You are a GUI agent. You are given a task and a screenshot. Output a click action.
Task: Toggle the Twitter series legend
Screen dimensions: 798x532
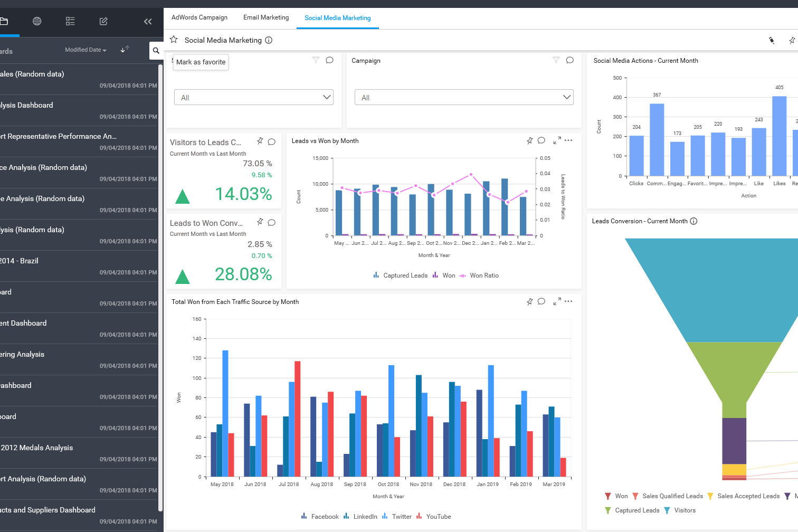[397, 517]
